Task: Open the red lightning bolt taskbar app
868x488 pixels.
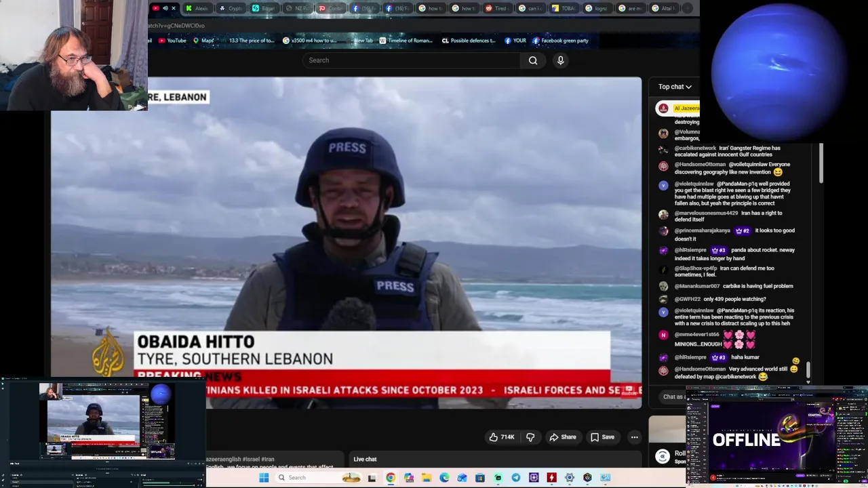Action: click(x=551, y=478)
